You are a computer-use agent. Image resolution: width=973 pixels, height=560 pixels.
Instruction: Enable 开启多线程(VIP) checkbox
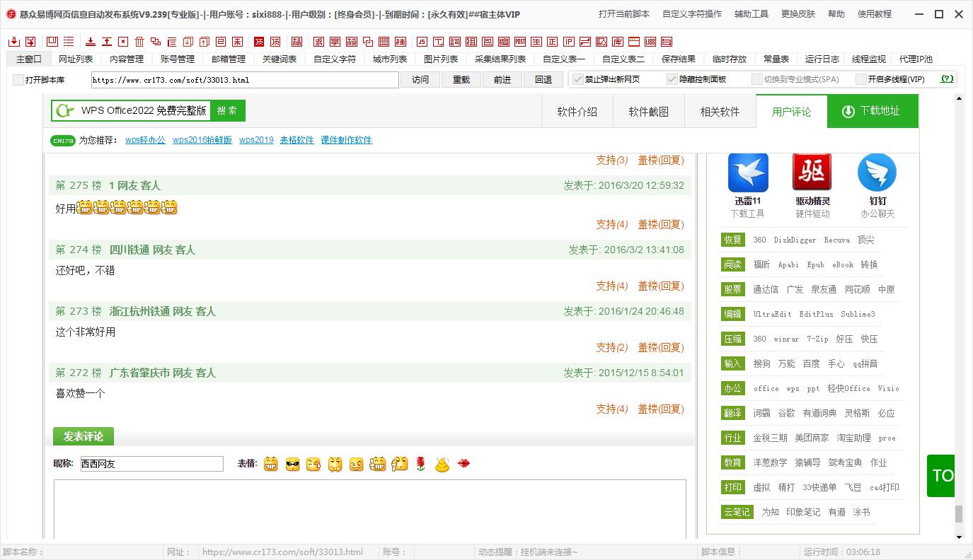click(861, 79)
